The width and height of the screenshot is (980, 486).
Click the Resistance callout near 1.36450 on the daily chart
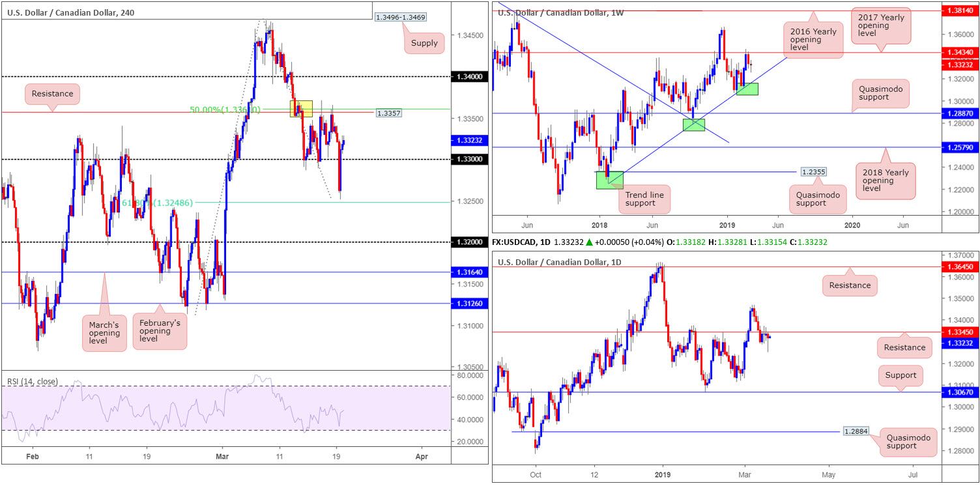pyautogui.click(x=850, y=285)
